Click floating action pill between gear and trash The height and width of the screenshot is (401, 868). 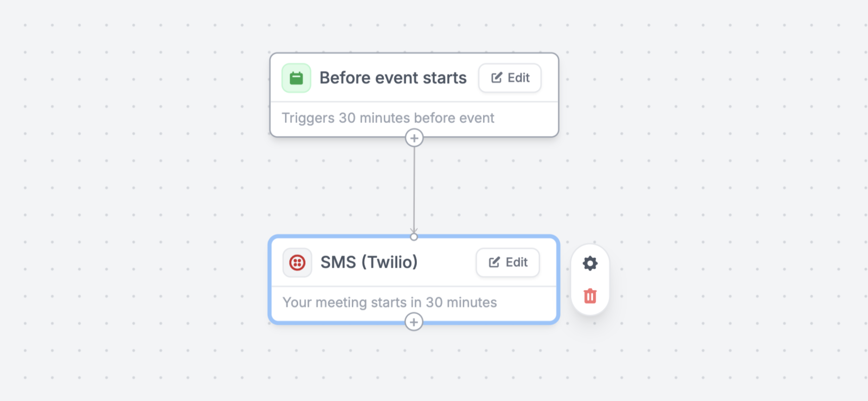[x=590, y=280]
